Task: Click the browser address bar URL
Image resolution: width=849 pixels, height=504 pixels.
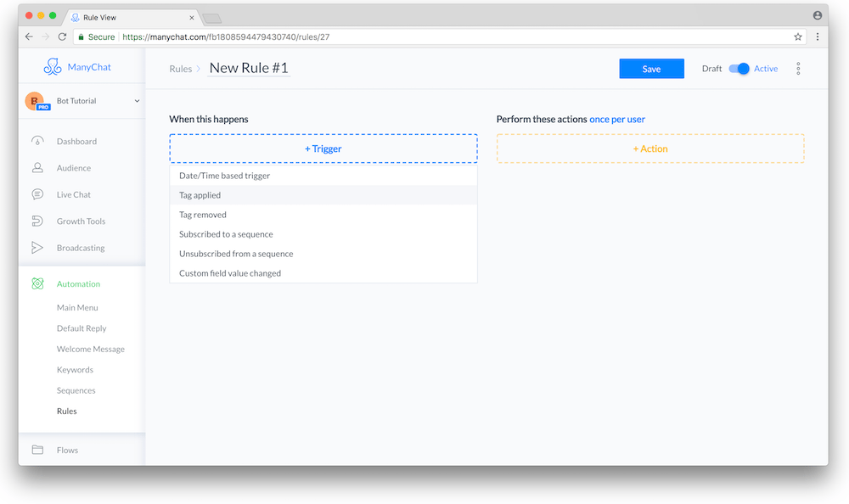Action: [x=226, y=36]
